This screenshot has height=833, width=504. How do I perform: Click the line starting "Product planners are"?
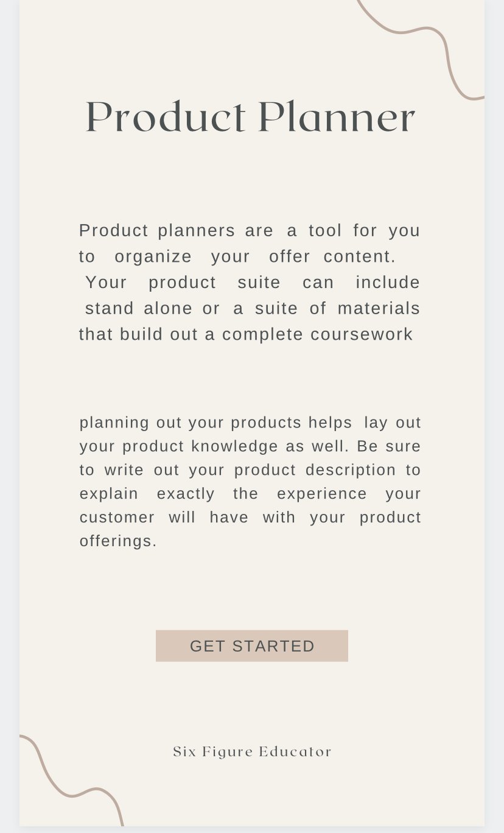[x=249, y=231]
